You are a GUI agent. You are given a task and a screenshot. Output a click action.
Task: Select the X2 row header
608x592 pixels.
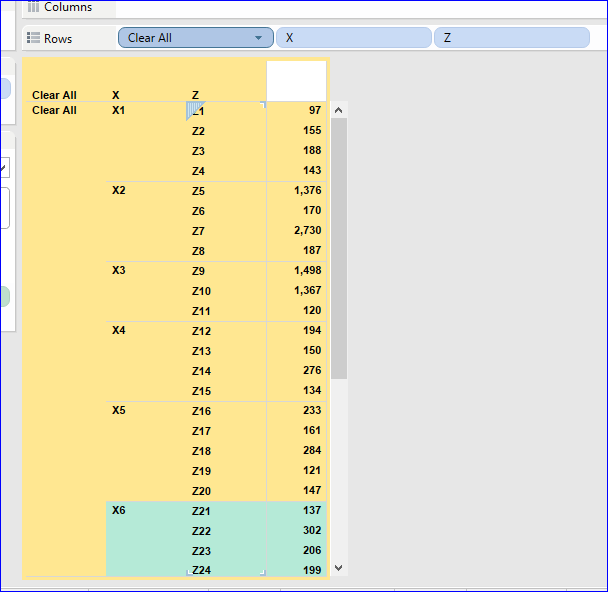(119, 190)
